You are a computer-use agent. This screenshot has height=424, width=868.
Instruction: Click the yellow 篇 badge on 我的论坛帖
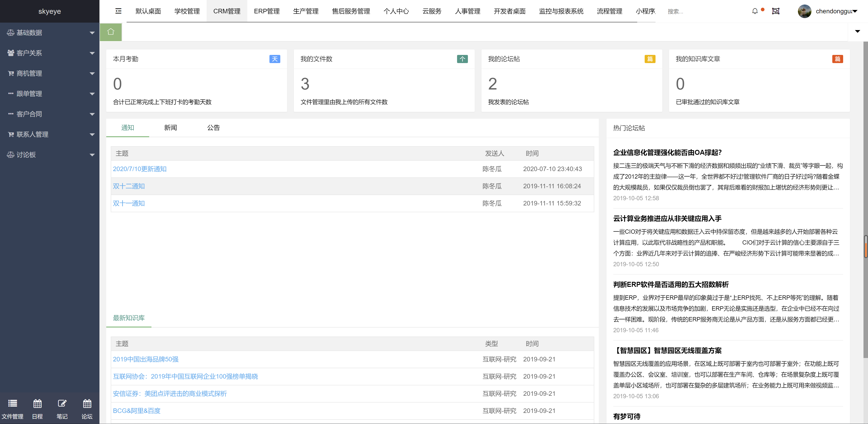tap(650, 59)
